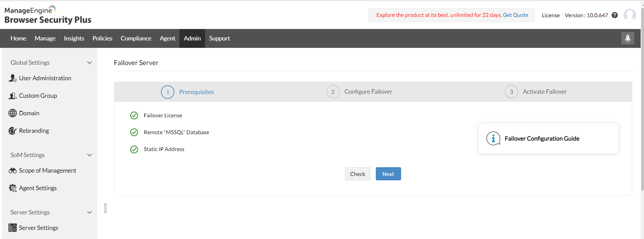The image size is (644, 239).
Task: Collapse the SoM Settings section
Action: tap(89, 155)
